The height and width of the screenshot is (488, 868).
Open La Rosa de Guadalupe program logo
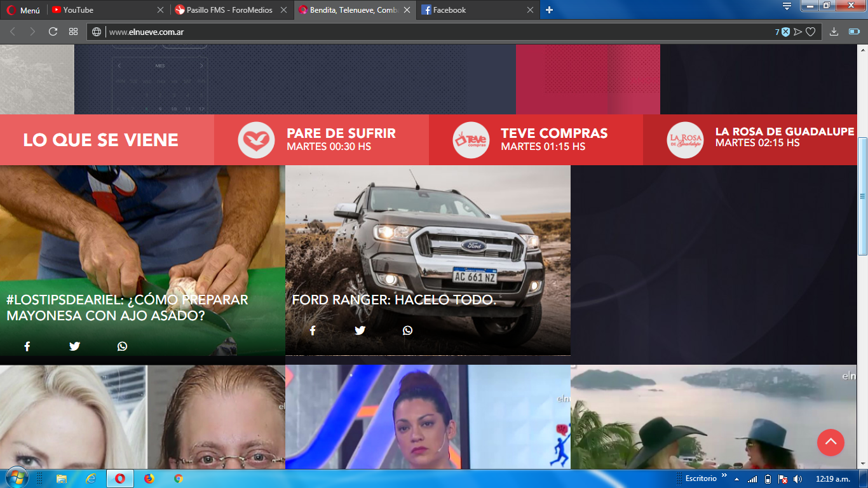tap(685, 140)
